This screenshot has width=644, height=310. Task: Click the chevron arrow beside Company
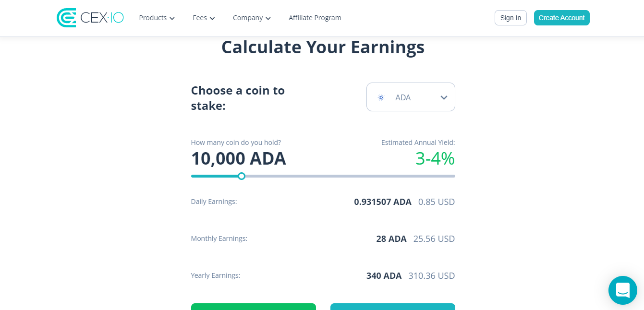[268, 19]
